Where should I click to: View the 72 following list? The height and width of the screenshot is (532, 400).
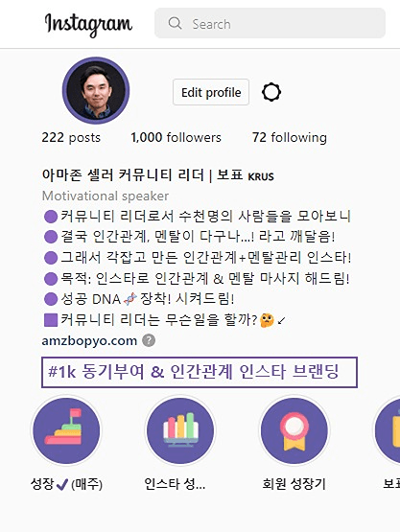[x=290, y=137]
